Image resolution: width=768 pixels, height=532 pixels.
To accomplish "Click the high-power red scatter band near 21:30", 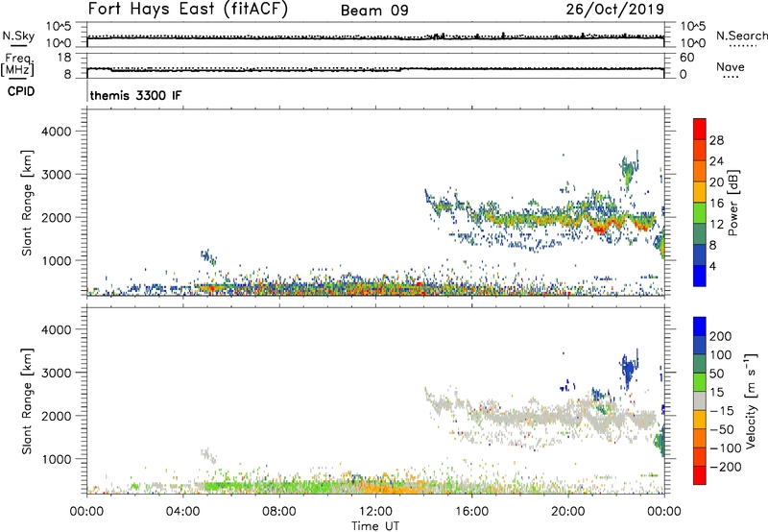I will [601, 229].
